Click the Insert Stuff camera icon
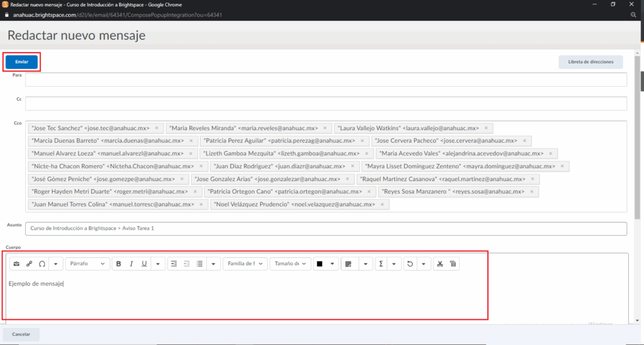This screenshot has width=644, height=345. [x=16, y=264]
